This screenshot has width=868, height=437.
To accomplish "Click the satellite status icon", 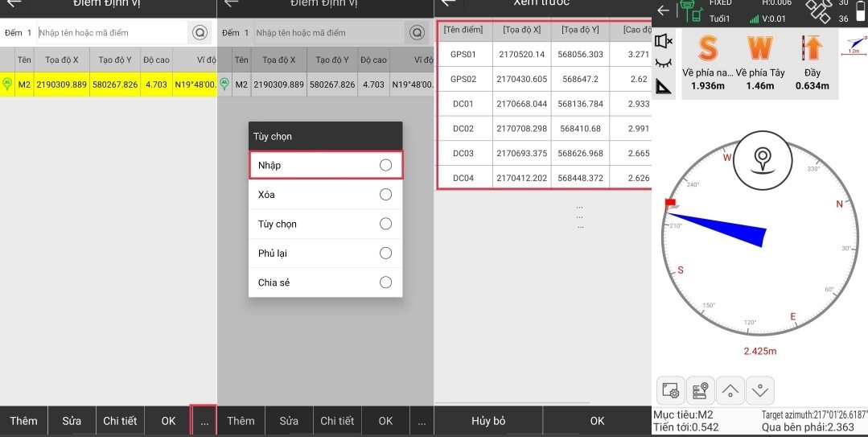I will 819,10.
